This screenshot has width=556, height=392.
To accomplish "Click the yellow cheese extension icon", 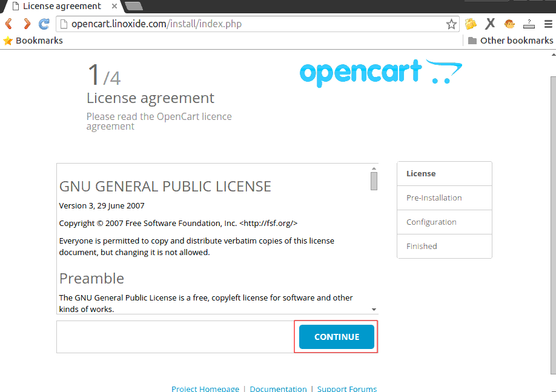I will pos(471,24).
